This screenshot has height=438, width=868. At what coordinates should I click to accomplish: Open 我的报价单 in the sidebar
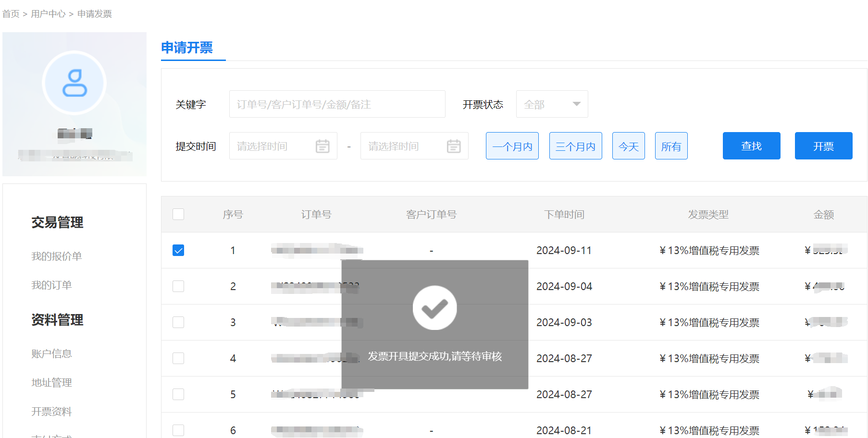[57, 256]
